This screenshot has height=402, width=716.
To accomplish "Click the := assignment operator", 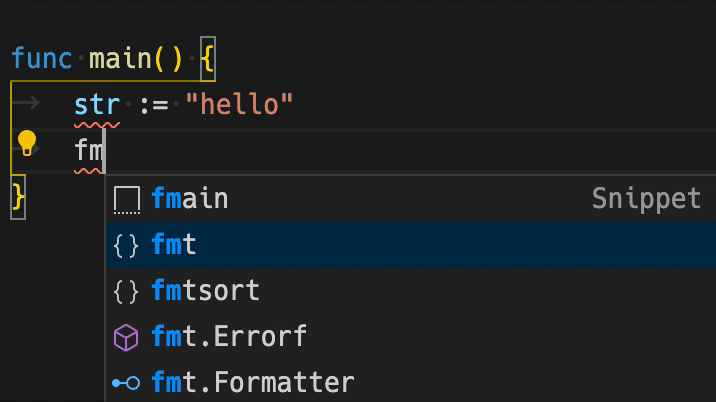I will pos(152,104).
